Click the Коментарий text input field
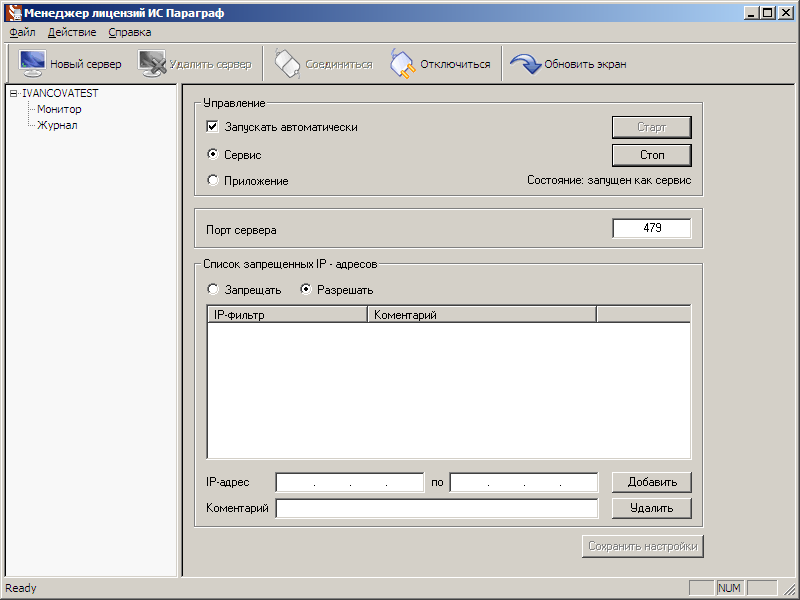Screen dimensions: 800x600 point(437,508)
